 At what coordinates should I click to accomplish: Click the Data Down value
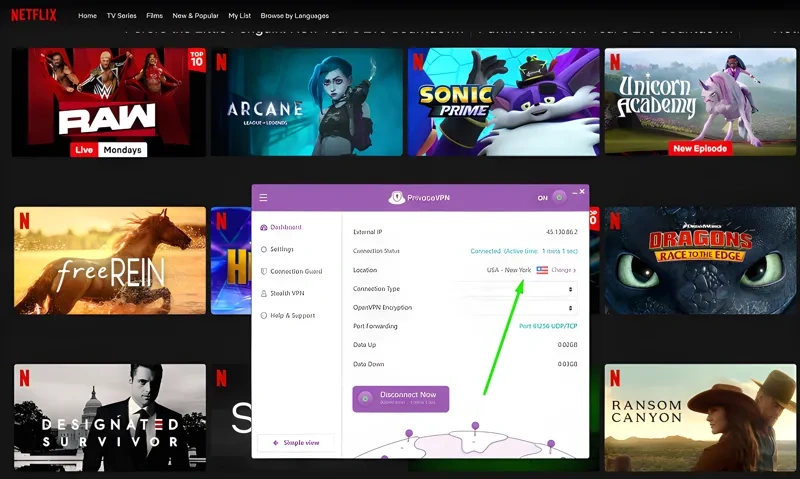tap(567, 364)
